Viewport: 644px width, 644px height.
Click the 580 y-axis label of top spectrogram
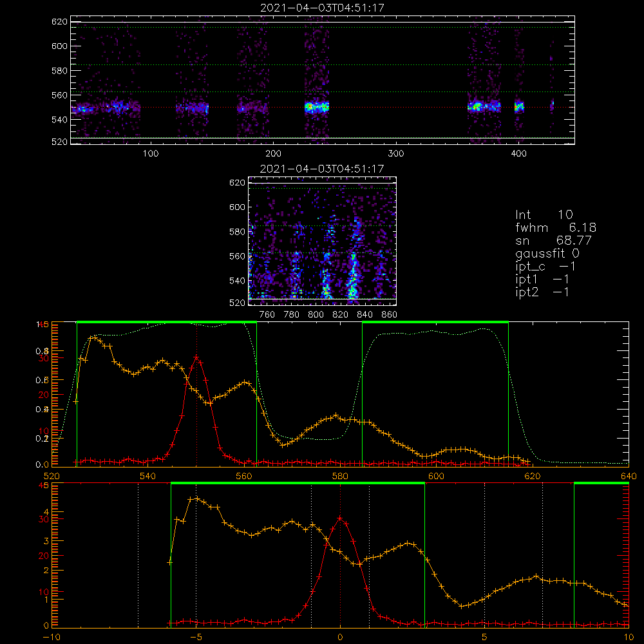click(x=59, y=71)
